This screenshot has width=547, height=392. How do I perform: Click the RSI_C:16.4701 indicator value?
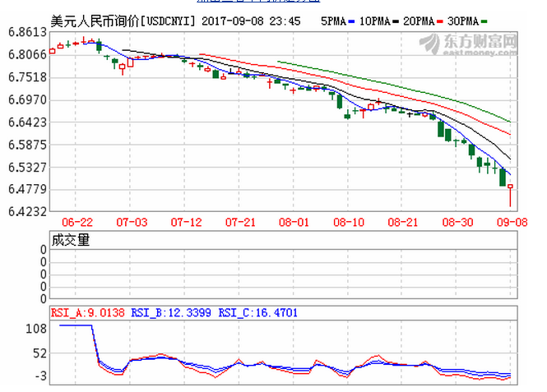coord(258,312)
